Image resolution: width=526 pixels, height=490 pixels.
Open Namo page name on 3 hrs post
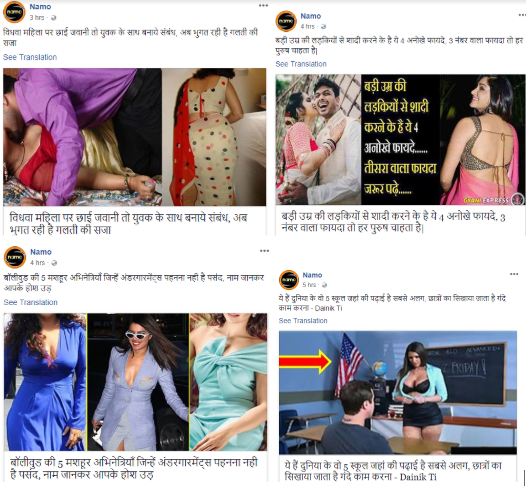pos(40,7)
